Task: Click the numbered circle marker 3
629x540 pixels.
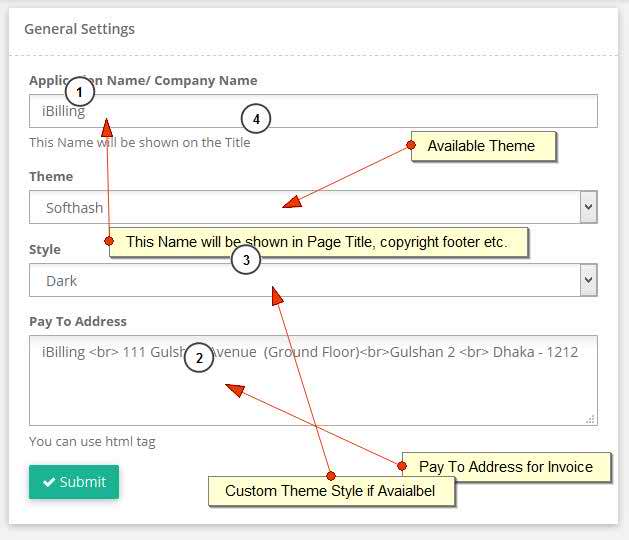Action: tap(246, 260)
